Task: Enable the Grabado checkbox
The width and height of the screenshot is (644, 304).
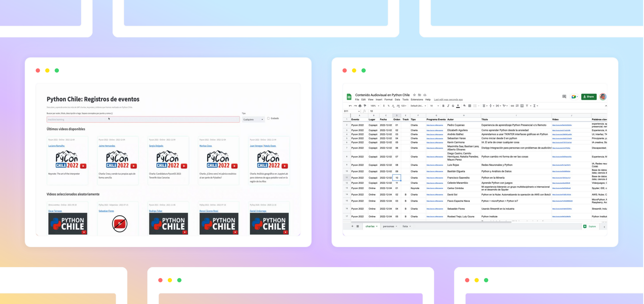Action: 268,118
